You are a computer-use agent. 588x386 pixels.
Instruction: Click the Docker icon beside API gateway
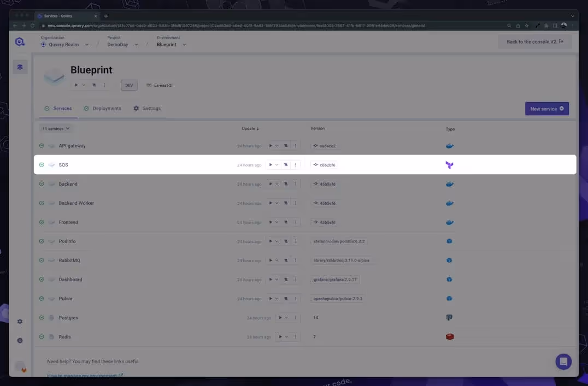pyautogui.click(x=449, y=146)
